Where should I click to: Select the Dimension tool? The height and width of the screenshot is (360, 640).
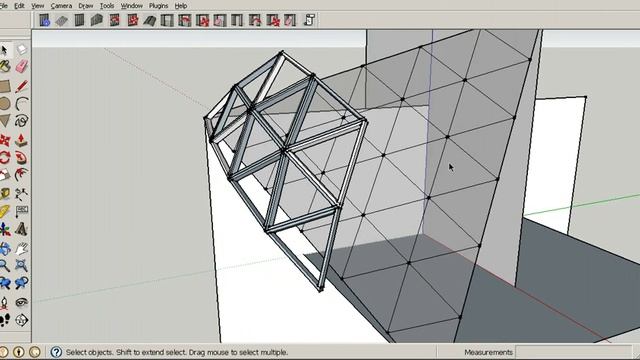click(21, 194)
